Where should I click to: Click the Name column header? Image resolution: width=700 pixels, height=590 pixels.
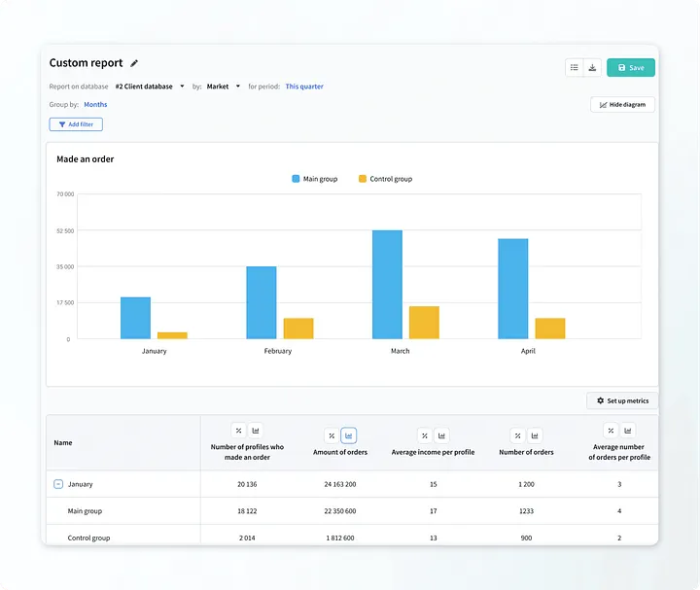63,442
